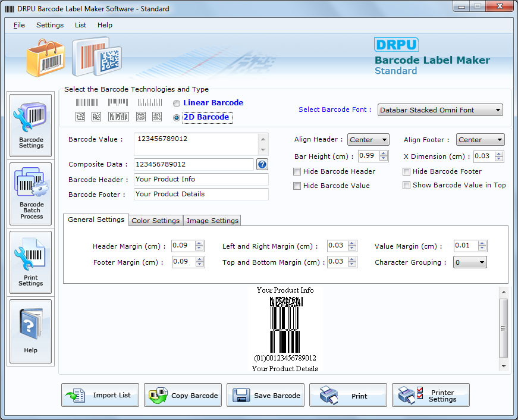Click the generated barcode preview image
The image size is (518, 420).
pos(285,325)
